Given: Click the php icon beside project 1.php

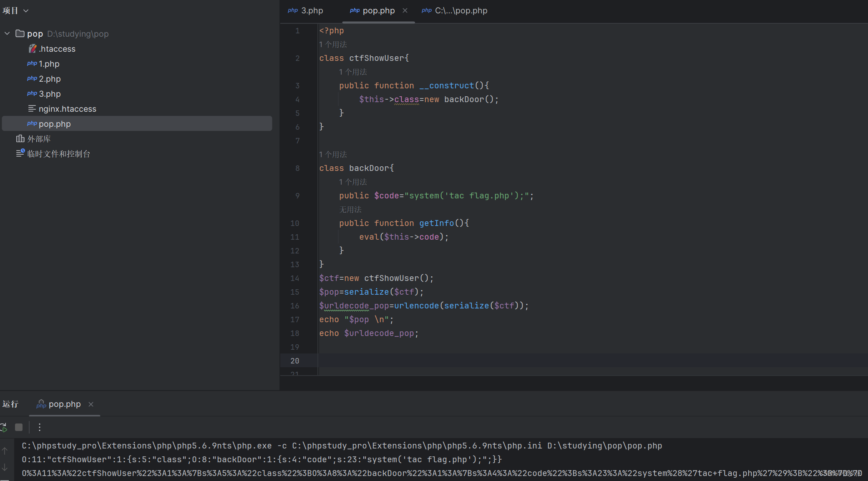Looking at the screenshot, I should pos(32,63).
